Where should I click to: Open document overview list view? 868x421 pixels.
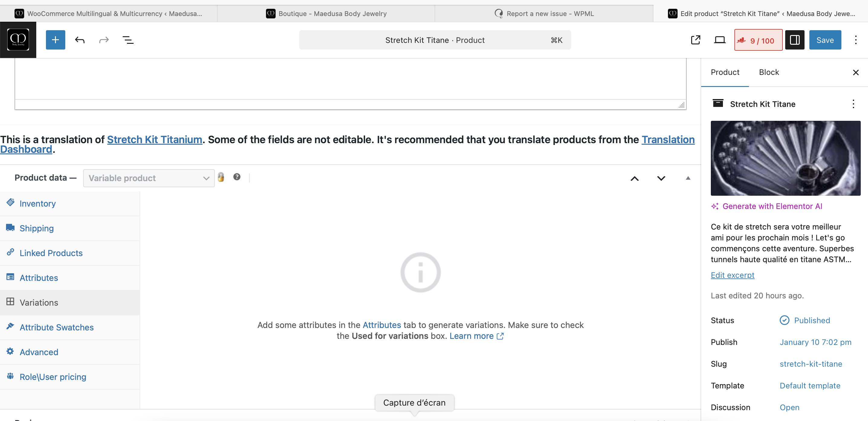click(128, 40)
